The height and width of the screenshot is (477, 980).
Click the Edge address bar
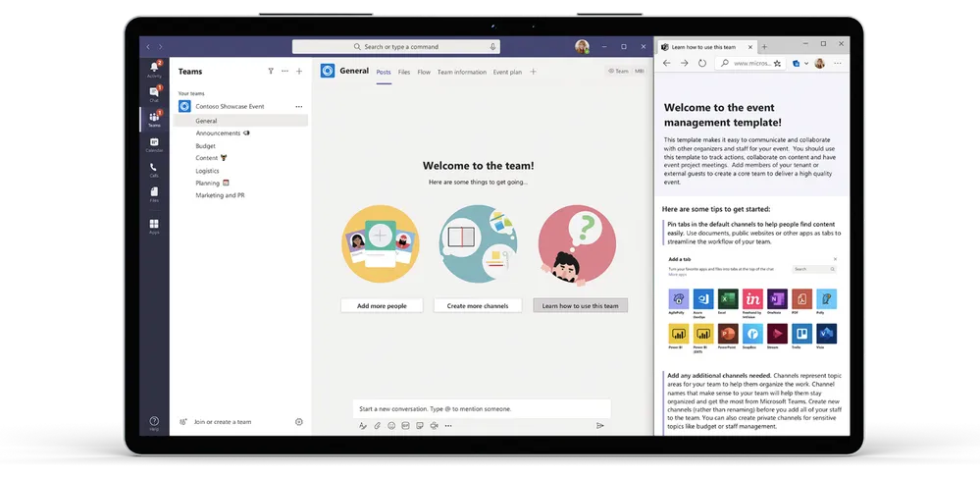pyautogui.click(x=750, y=63)
